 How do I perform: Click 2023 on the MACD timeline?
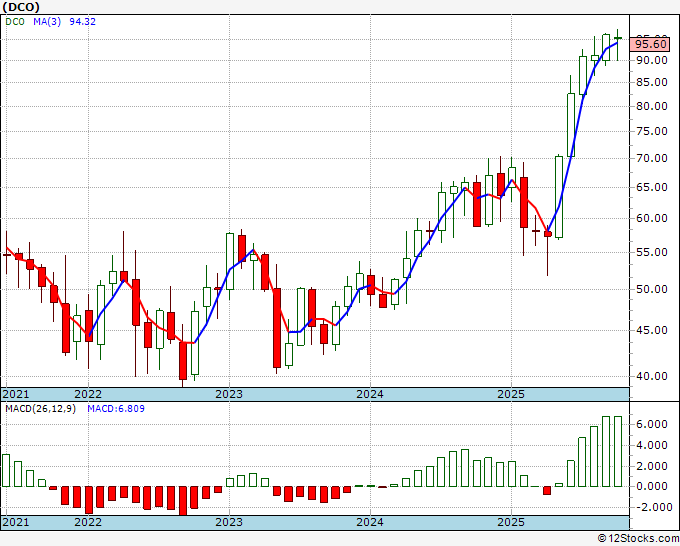tap(229, 522)
